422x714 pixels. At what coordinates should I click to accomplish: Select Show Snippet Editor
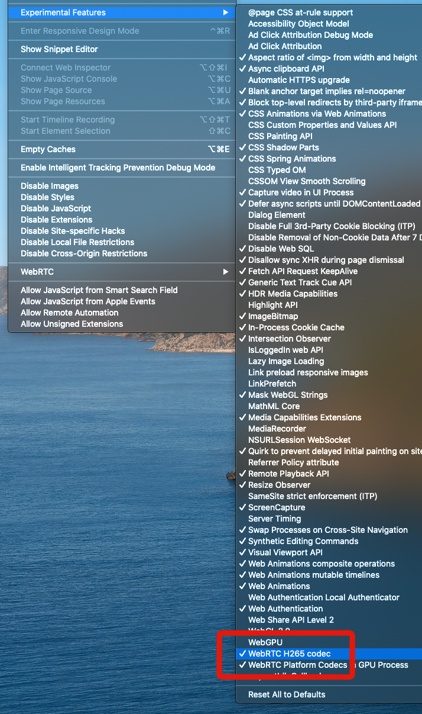pyautogui.click(x=122, y=49)
